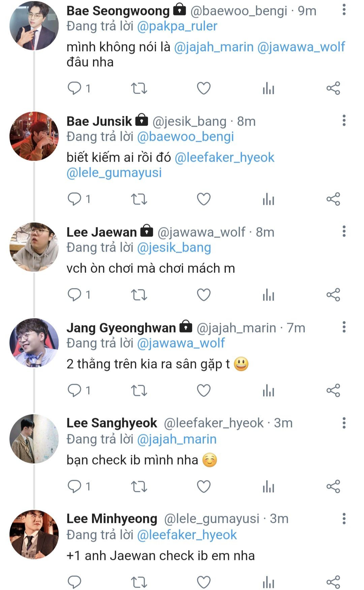
Task: Like Lee Minhyeong's reply
Action: [204, 582]
